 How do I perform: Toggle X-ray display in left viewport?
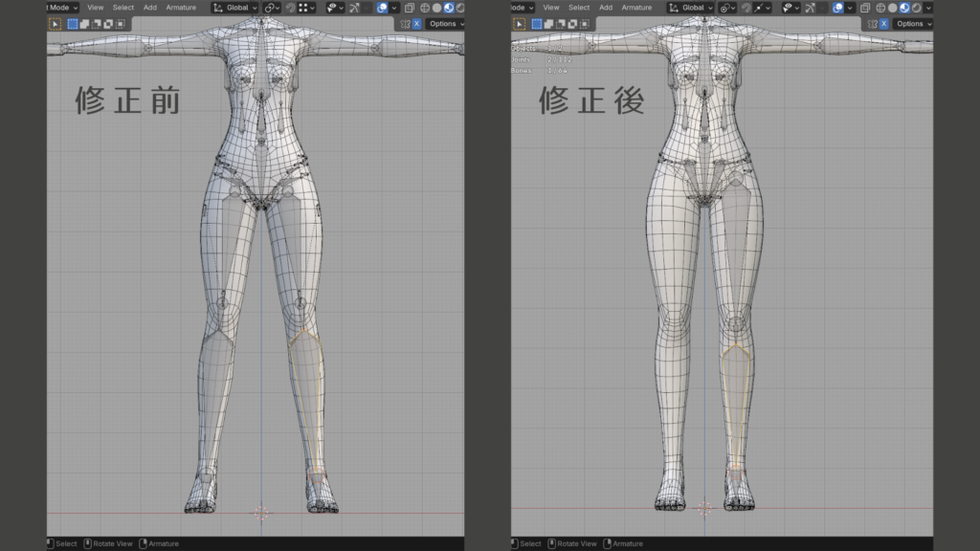click(x=408, y=8)
